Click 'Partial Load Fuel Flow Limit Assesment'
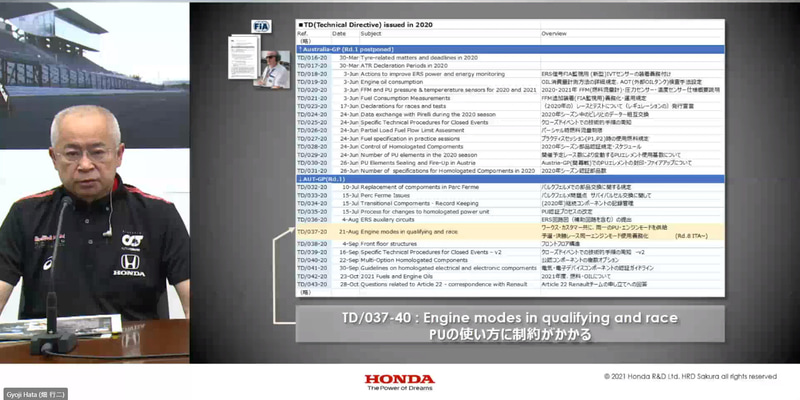Viewport: 800px width, 400px height. pyautogui.click(x=412, y=131)
